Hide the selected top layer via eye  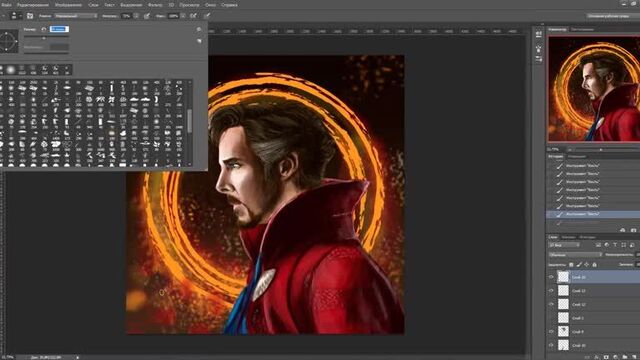(551, 277)
